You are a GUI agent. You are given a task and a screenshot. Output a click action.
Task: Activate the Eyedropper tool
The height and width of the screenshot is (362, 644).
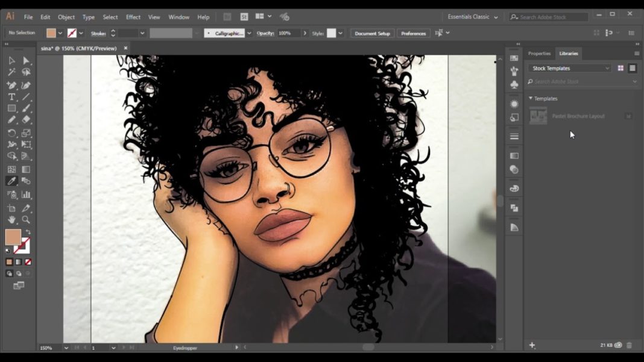(x=11, y=181)
